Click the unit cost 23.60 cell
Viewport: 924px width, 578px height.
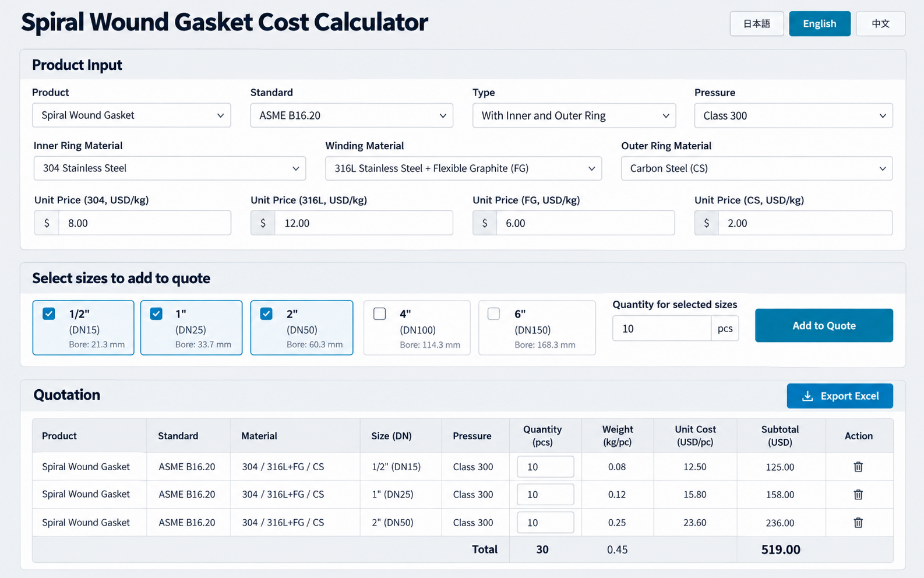(695, 523)
